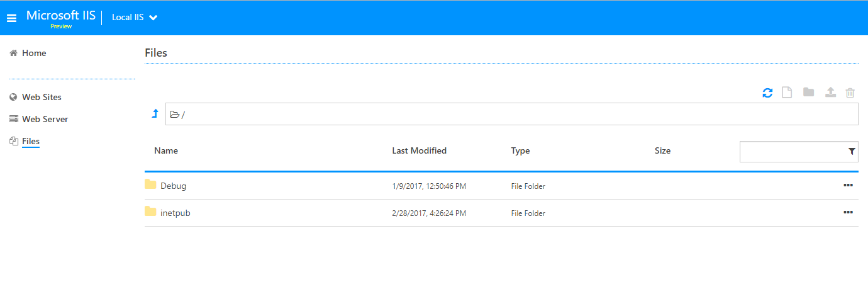Sort by Type column header
The height and width of the screenshot is (294, 868).
(520, 151)
